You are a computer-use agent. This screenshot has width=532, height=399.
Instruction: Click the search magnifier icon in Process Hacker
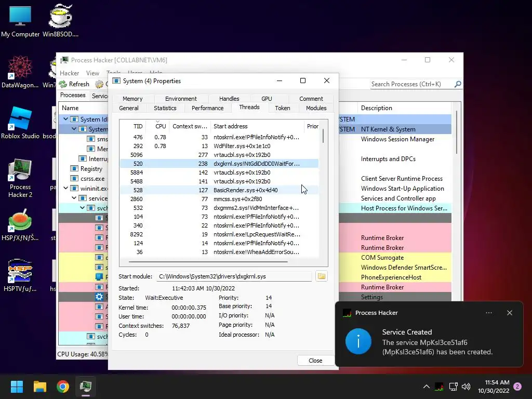[458, 84]
